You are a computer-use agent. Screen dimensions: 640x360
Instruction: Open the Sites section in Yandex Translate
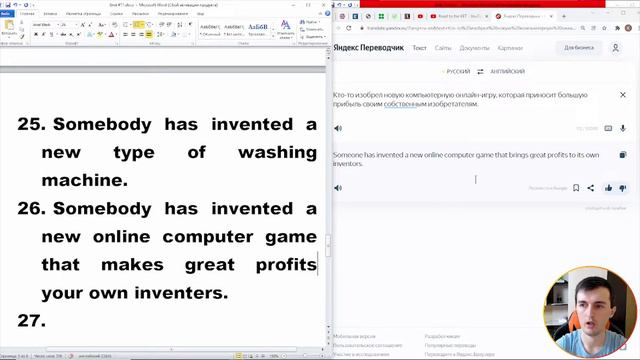(x=443, y=48)
